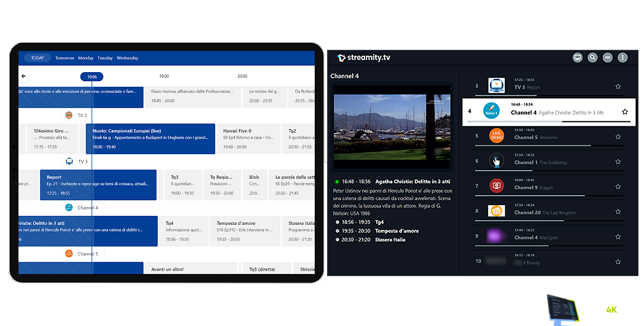The width and height of the screenshot is (644, 326).
Task: Click the back arrow in the guide
Action: click(x=24, y=76)
